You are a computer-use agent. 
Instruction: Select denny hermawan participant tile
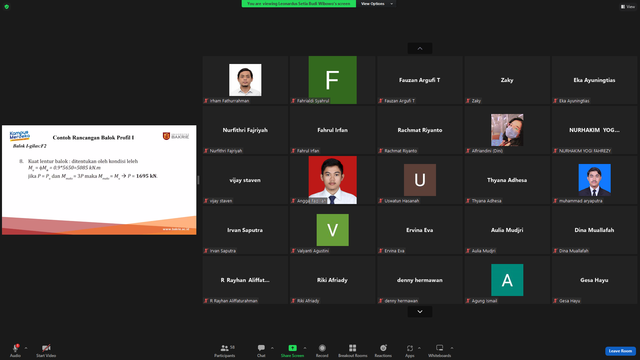(420, 280)
